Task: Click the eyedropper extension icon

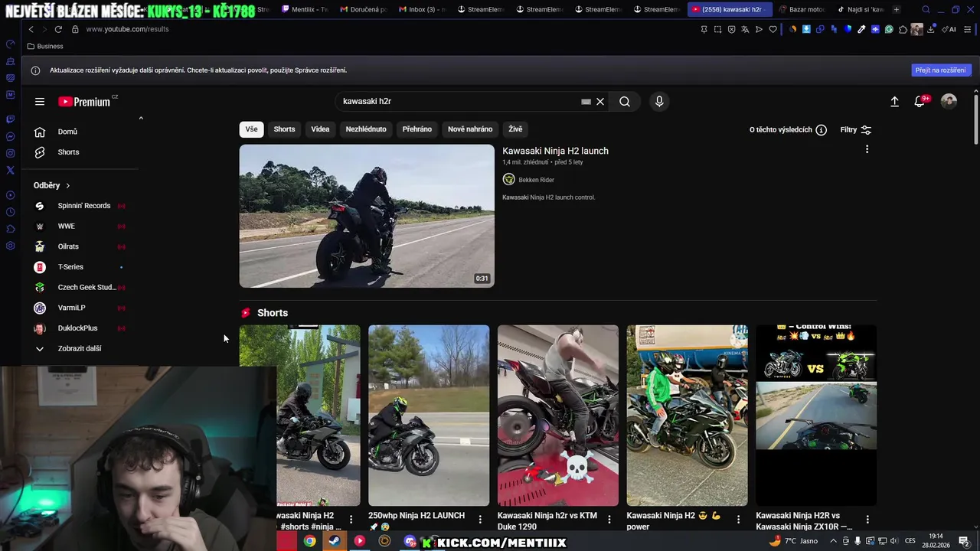Action: pyautogui.click(x=861, y=29)
